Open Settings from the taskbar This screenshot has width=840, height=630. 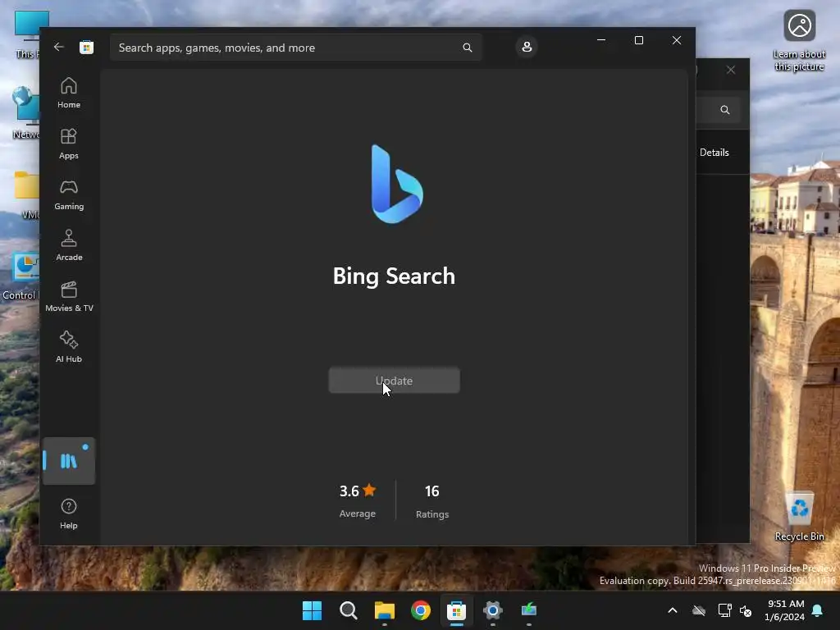493,610
